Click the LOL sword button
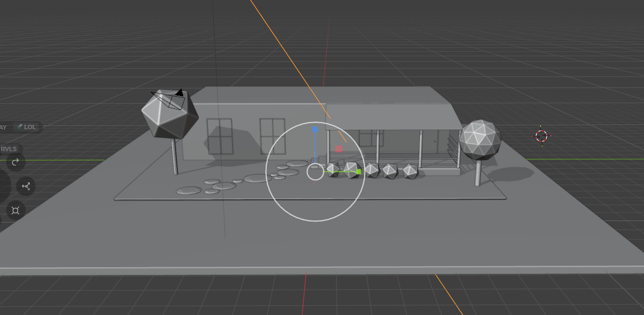 click(27, 128)
